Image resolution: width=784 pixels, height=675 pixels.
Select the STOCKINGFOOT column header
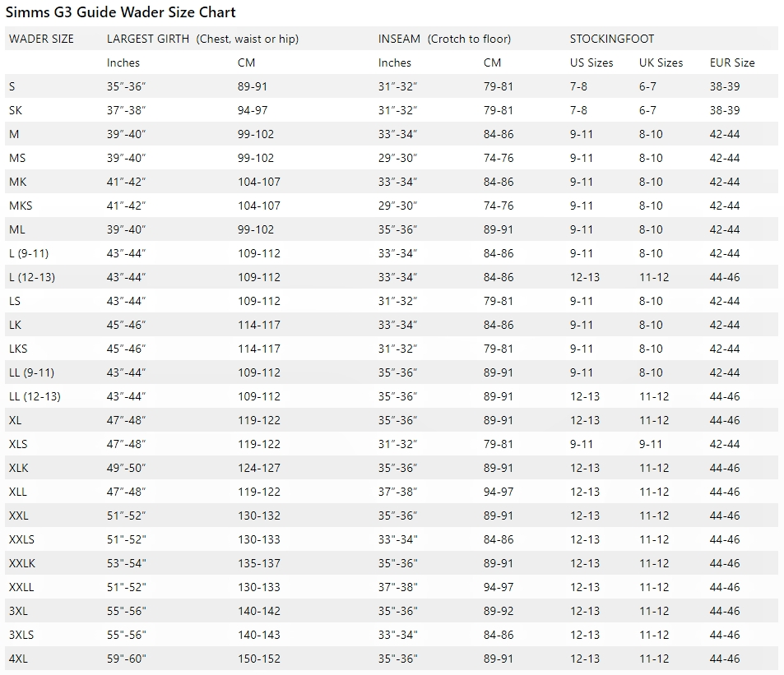tap(611, 39)
